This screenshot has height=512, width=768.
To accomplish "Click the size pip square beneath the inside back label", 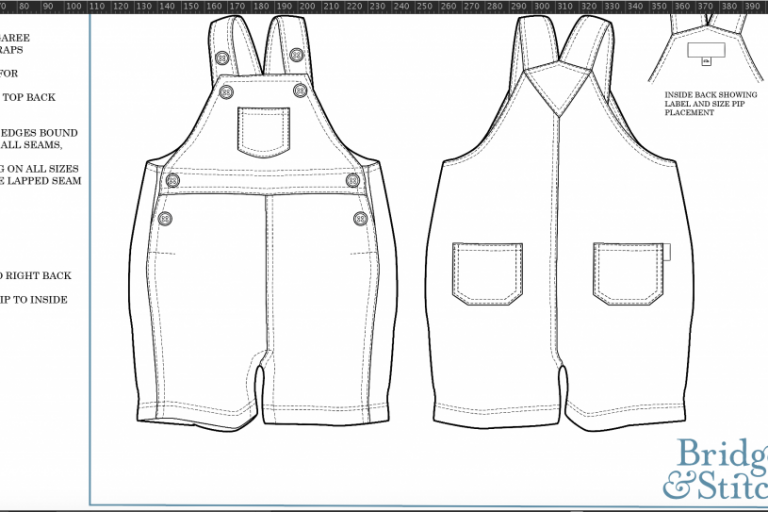I will (706, 62).
